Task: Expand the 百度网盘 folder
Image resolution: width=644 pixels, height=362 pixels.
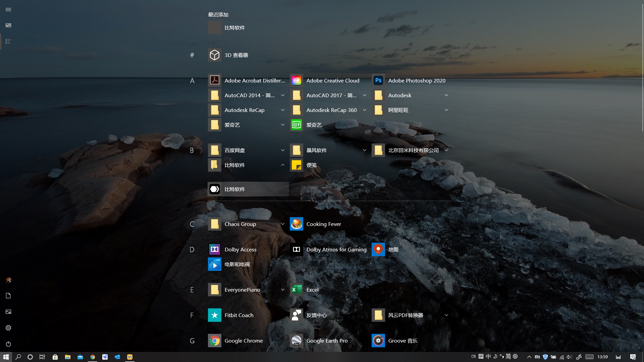Action: tap(282, 150)
